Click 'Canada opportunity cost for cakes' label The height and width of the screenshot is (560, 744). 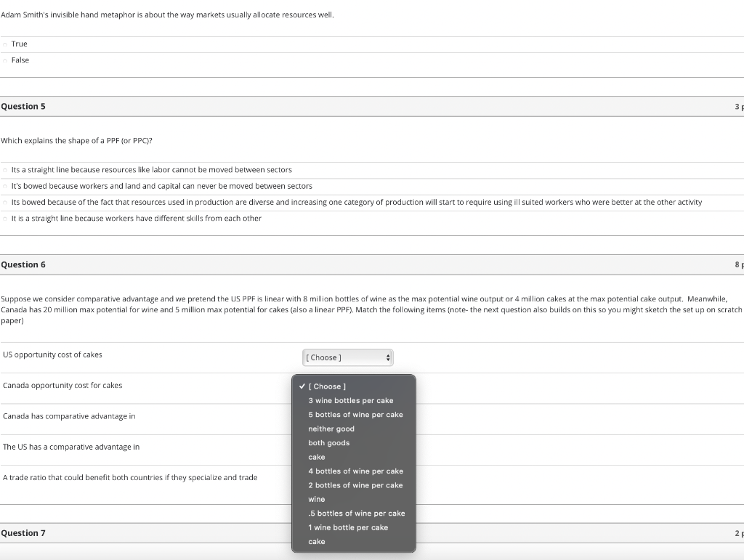62,386
